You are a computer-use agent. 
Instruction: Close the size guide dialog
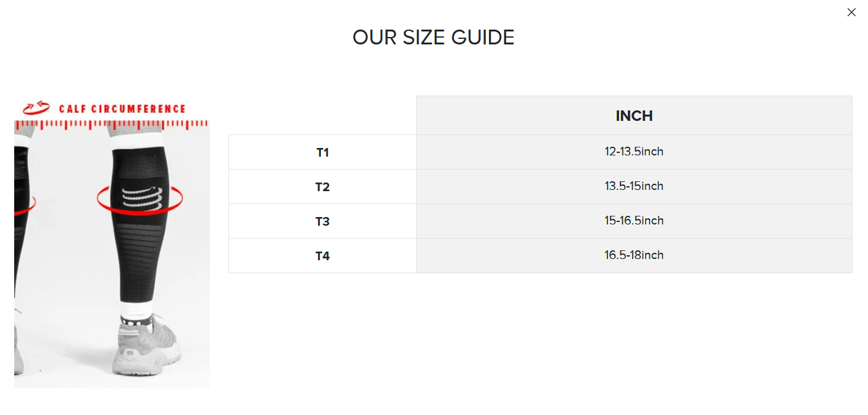click(x=851, y=12)
